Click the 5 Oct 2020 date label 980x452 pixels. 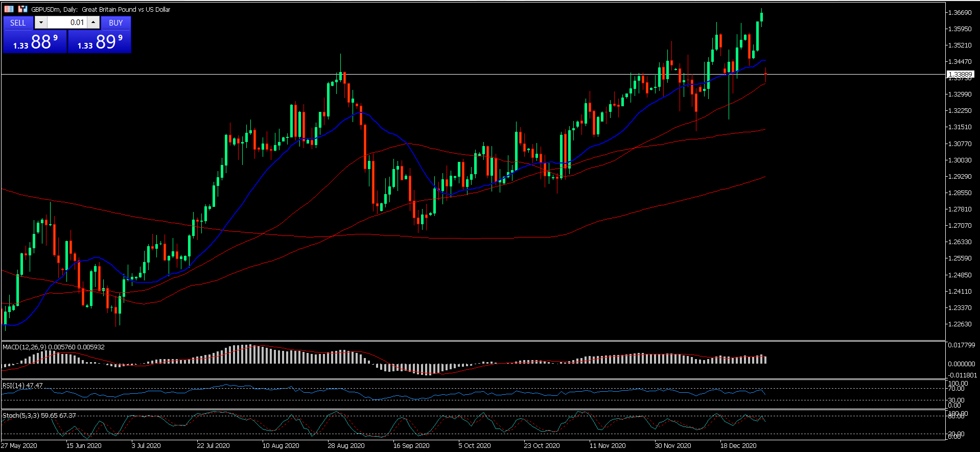click(475, 446)
